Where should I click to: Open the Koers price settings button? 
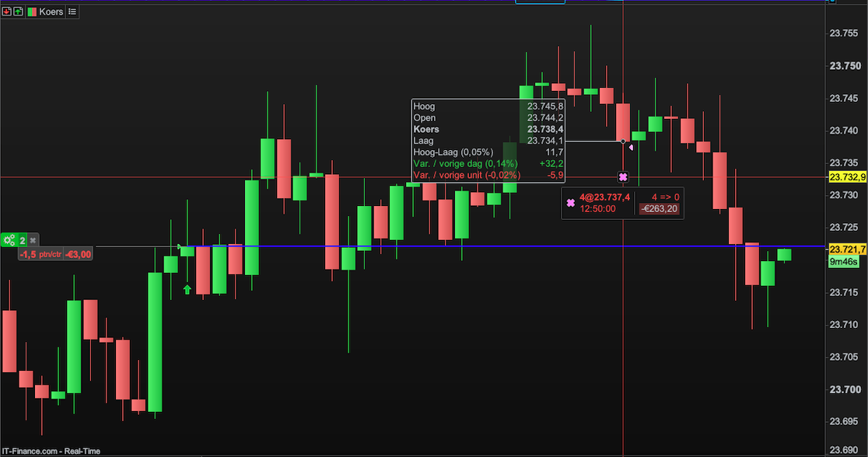click(45, 11)
